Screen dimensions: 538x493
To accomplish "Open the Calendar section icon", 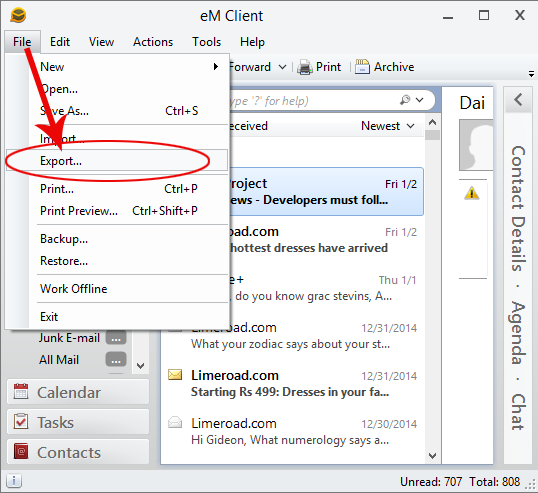I will pos(21,391).
